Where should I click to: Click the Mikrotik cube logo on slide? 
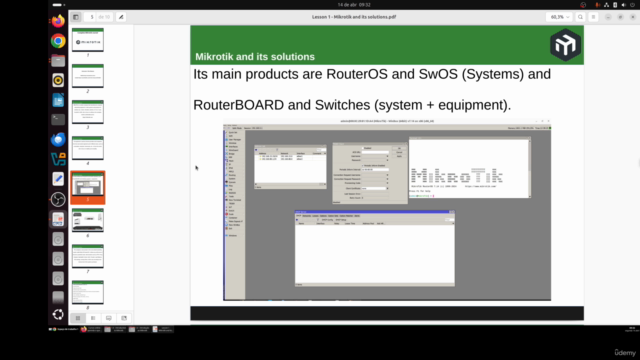(565, 45)
